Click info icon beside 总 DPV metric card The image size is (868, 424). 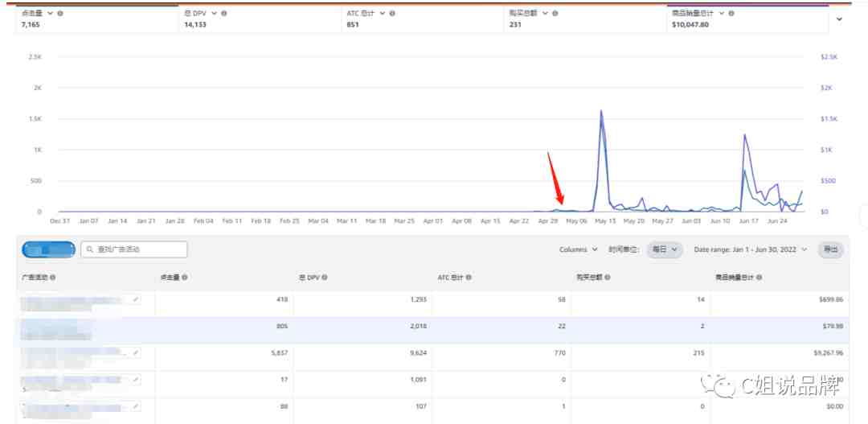click(x=224, y=14)
